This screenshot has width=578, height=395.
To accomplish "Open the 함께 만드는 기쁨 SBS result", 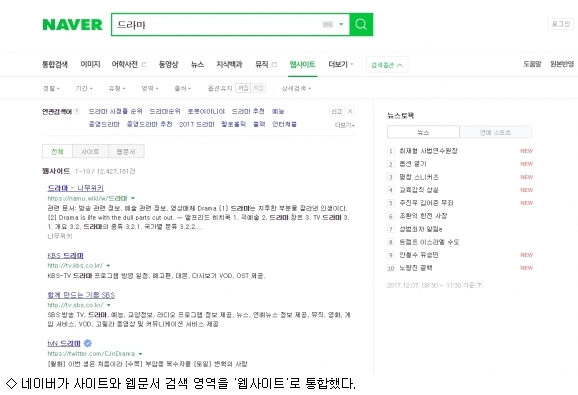I will pos(81,295).
